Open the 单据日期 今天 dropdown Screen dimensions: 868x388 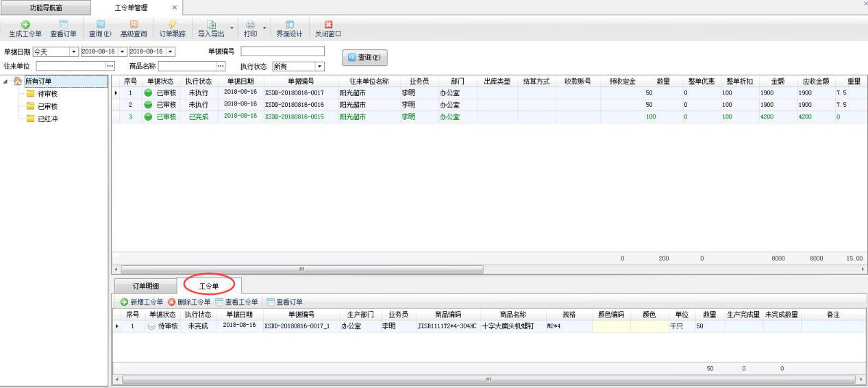(73, 52)
